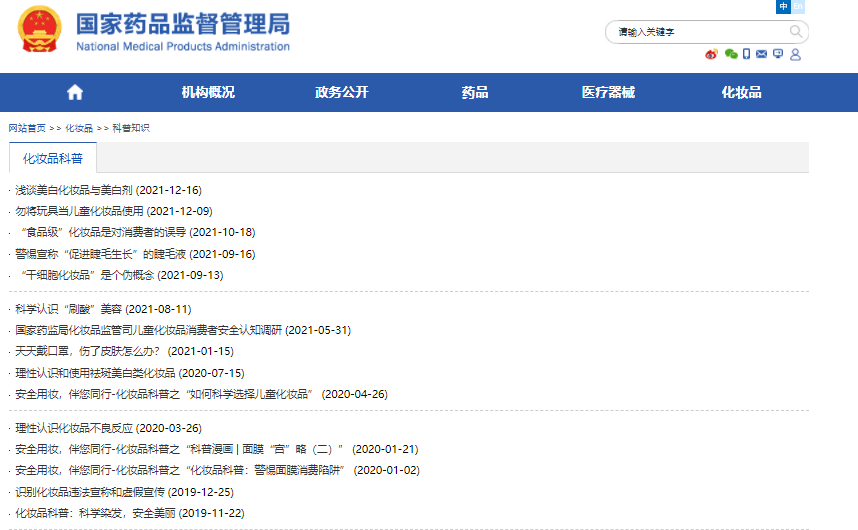
Task: Select Chinese language button 中
Action: click(x=783, y=7)
